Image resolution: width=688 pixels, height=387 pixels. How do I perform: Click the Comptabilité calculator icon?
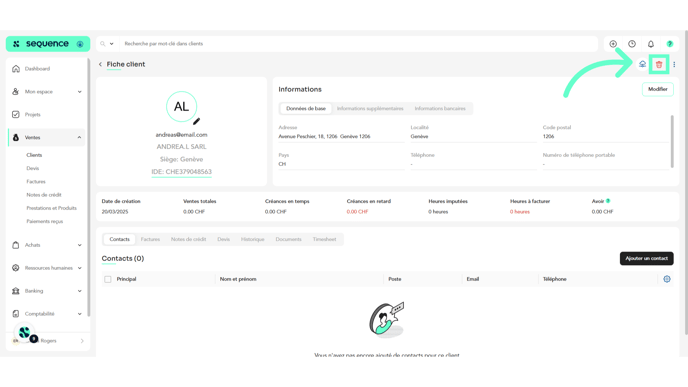[x=16, y=314]
